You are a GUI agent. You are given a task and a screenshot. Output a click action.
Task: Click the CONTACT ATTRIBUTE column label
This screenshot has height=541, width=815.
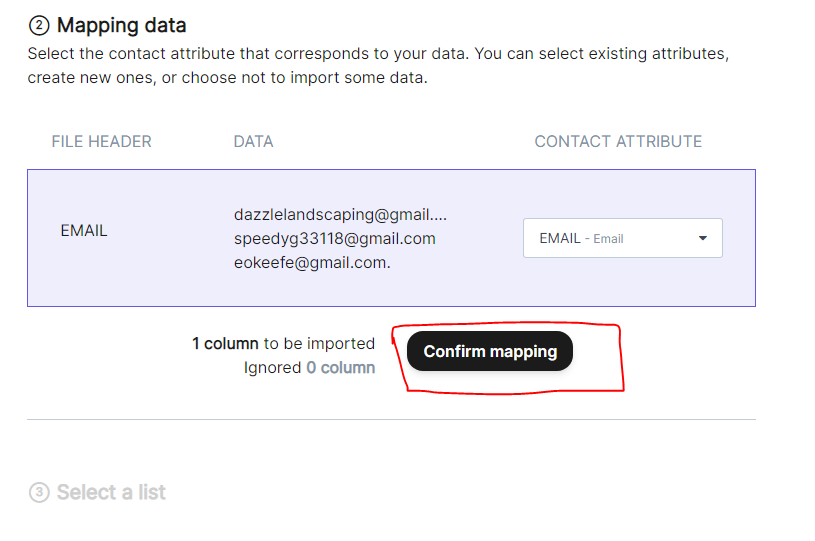[618, 142]
